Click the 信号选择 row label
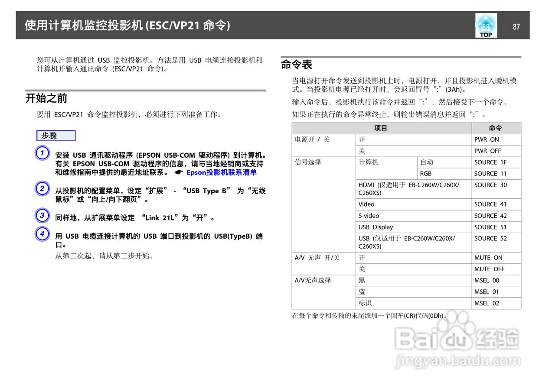This screenshot has height=392, width=555. click(x=308, y=162)
